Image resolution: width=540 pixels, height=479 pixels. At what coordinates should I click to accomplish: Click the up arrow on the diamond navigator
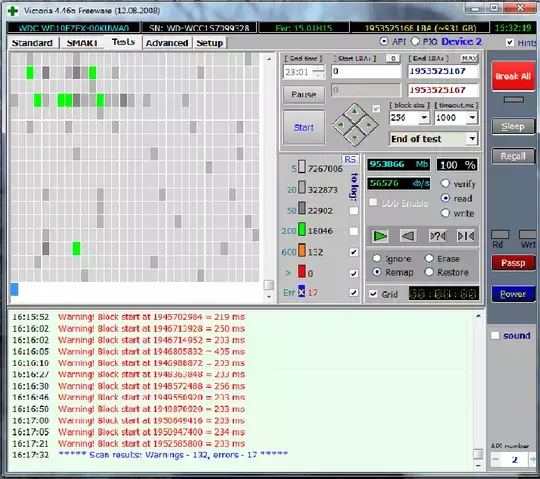tap(355, 111)
